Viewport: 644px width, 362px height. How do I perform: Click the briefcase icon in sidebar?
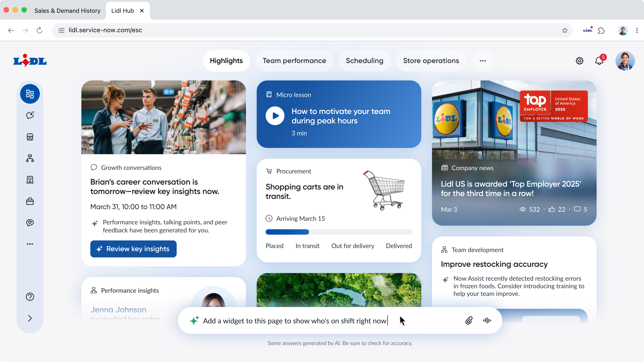[30, 201]
